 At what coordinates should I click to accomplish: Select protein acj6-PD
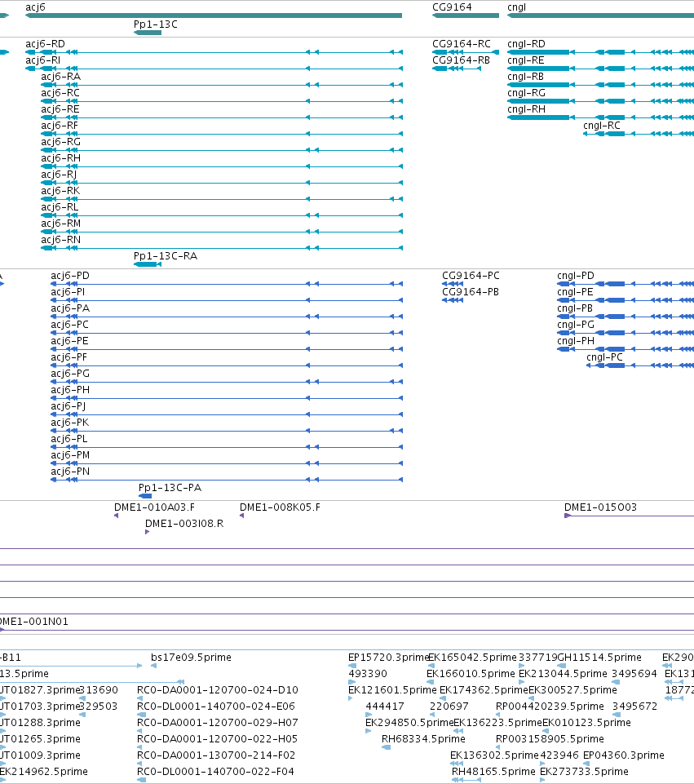click(70, 276)
